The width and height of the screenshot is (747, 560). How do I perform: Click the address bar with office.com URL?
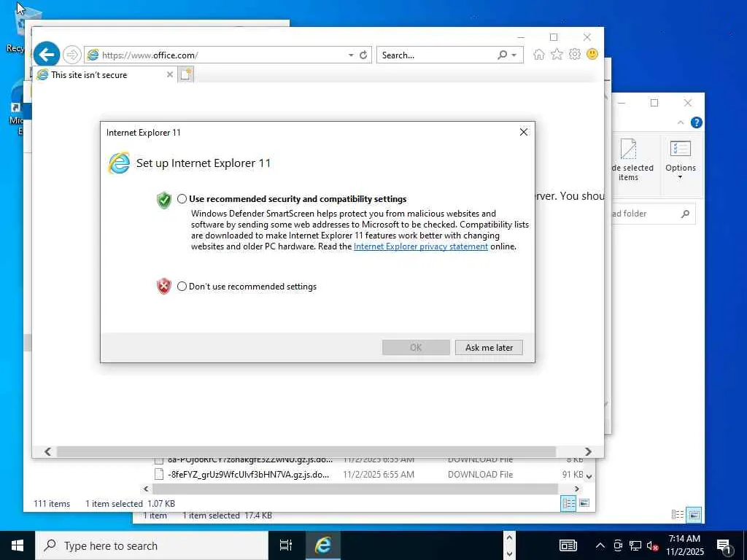(222, 55)
